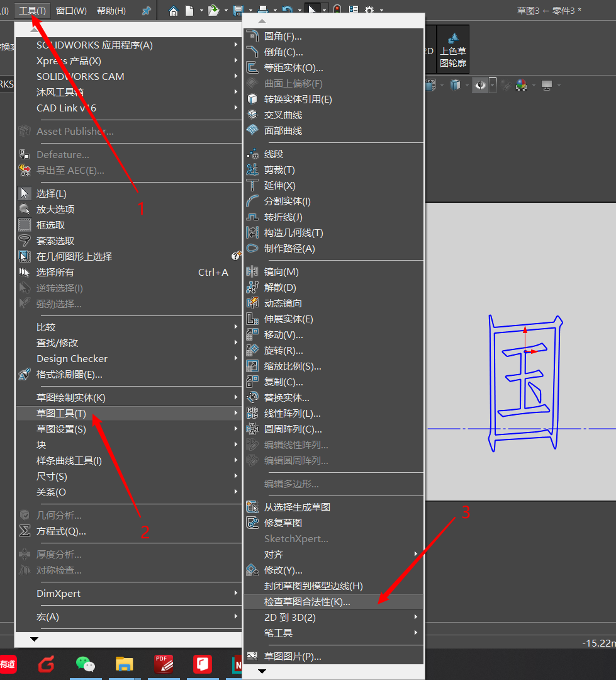Activate the Trim (剪裁) tool

333,170
